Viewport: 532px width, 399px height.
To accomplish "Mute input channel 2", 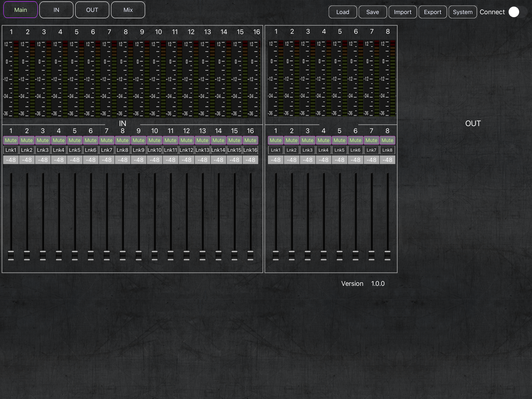I will (x=27, y=140).
